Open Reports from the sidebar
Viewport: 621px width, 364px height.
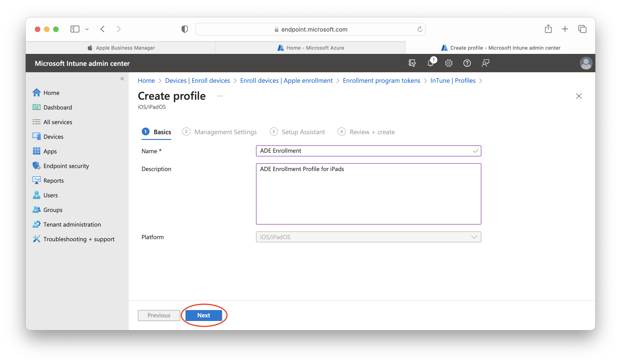(53, 180)
